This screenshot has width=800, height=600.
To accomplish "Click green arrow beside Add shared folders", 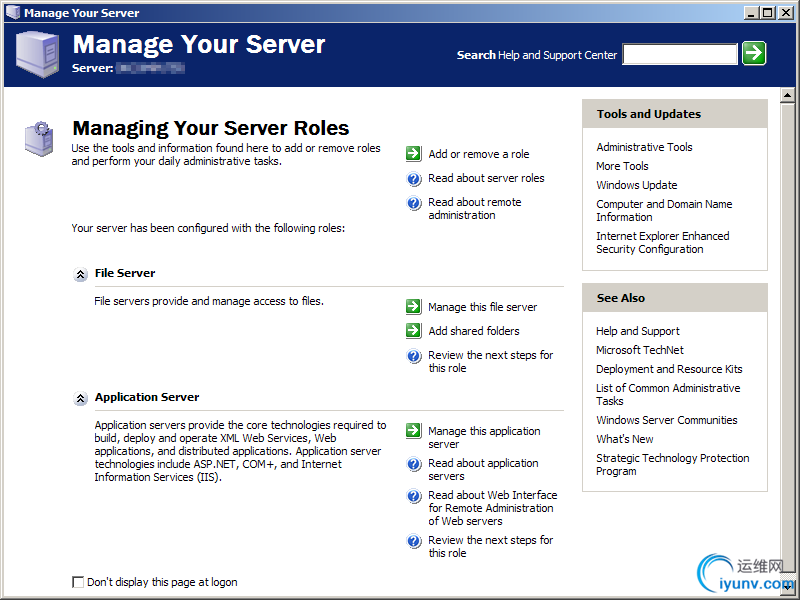I will (414, 331).
